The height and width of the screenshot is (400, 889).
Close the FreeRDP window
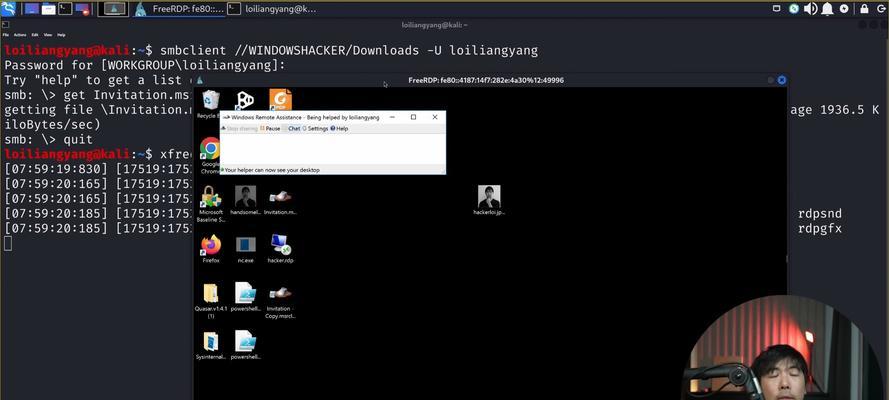(x=782, y=80)
